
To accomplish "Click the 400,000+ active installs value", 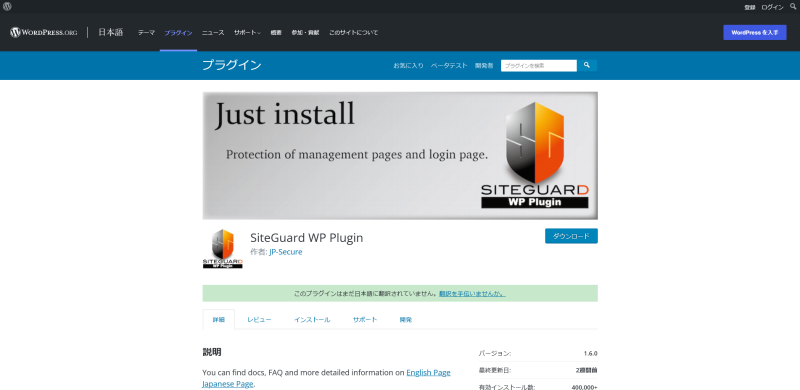I will point(584,387).
